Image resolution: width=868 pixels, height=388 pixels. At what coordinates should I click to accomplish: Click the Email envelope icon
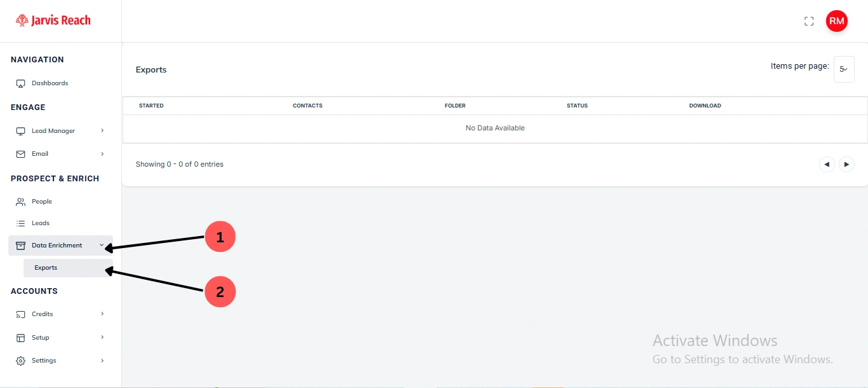tap(20, 154)
